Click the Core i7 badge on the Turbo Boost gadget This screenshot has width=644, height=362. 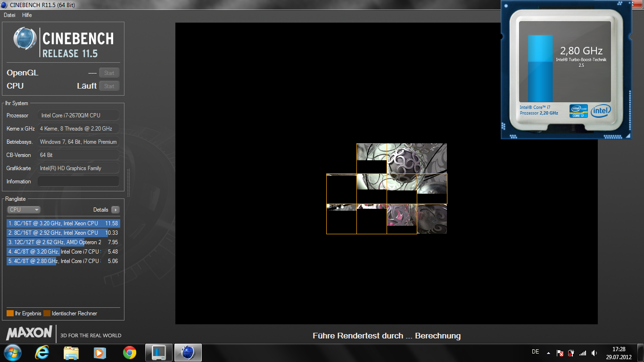pyautogui.click(x=578, y=111)
